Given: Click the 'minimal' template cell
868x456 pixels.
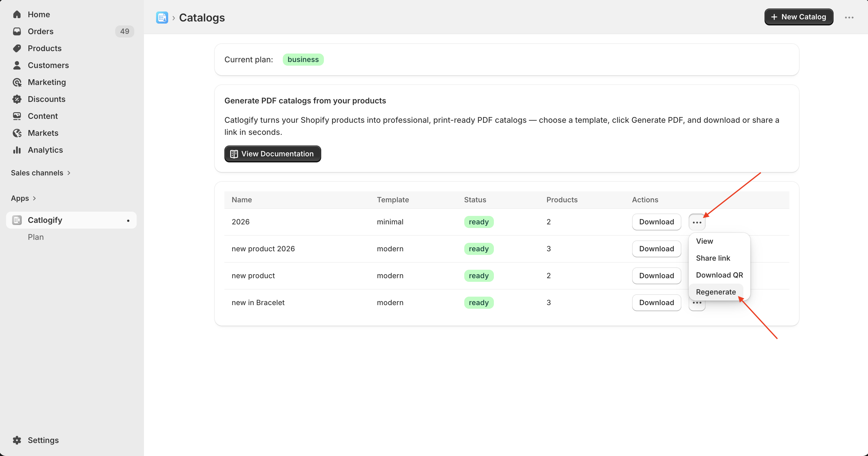Looking at the screenshot, I should 390,222.
